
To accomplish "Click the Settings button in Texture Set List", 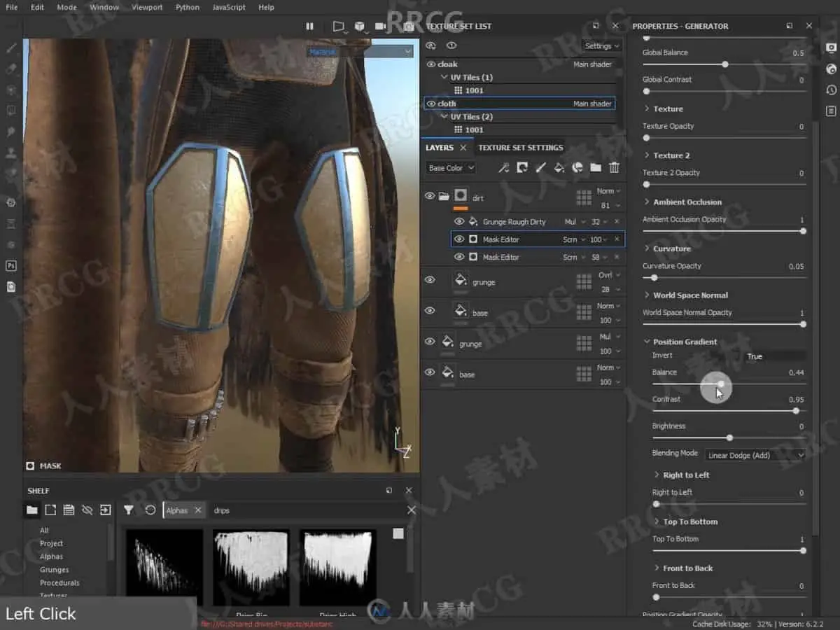I will tap(601, 45).
